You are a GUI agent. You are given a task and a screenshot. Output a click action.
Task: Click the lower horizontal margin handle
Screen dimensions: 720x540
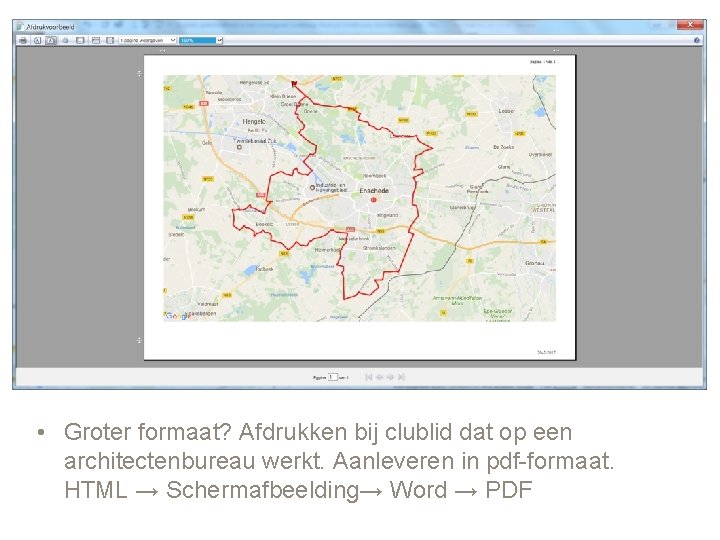(x=140, y=340)
